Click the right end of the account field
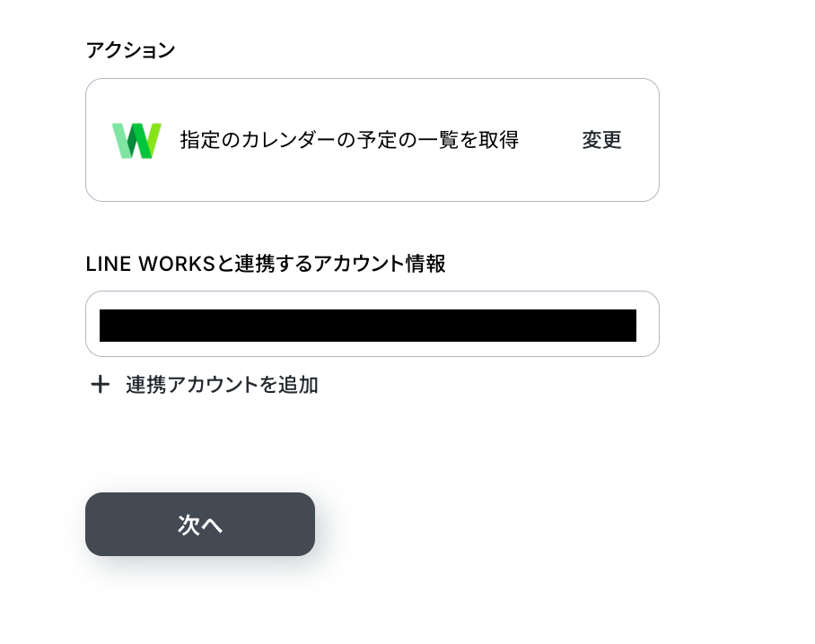 coord(648,324)
